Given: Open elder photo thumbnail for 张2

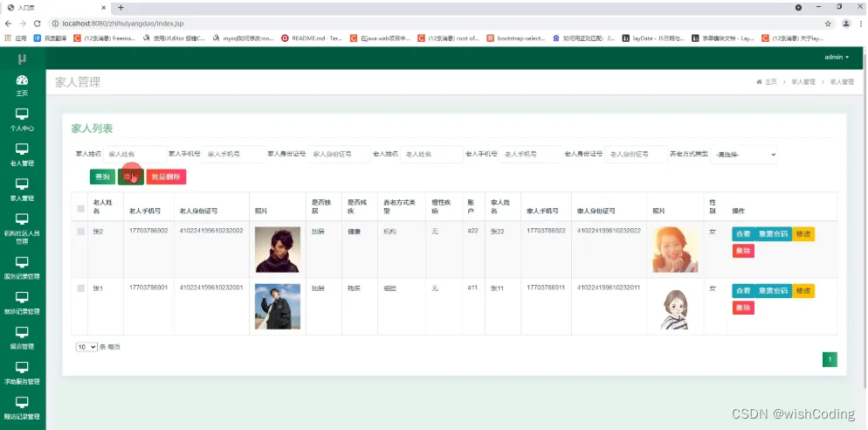Looking at the screenshot, I should point(278,249).
